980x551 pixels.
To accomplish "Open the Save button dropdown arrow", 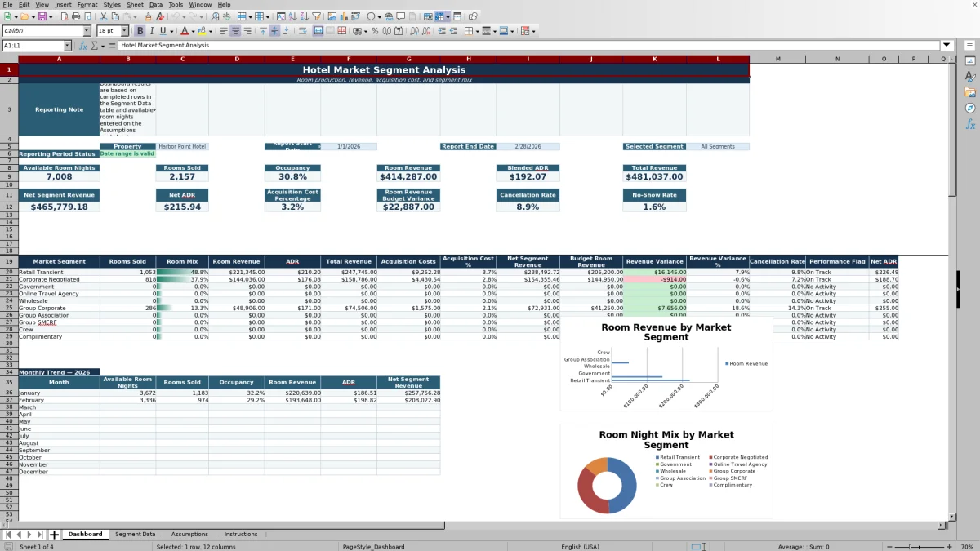I will click(50, 16).
